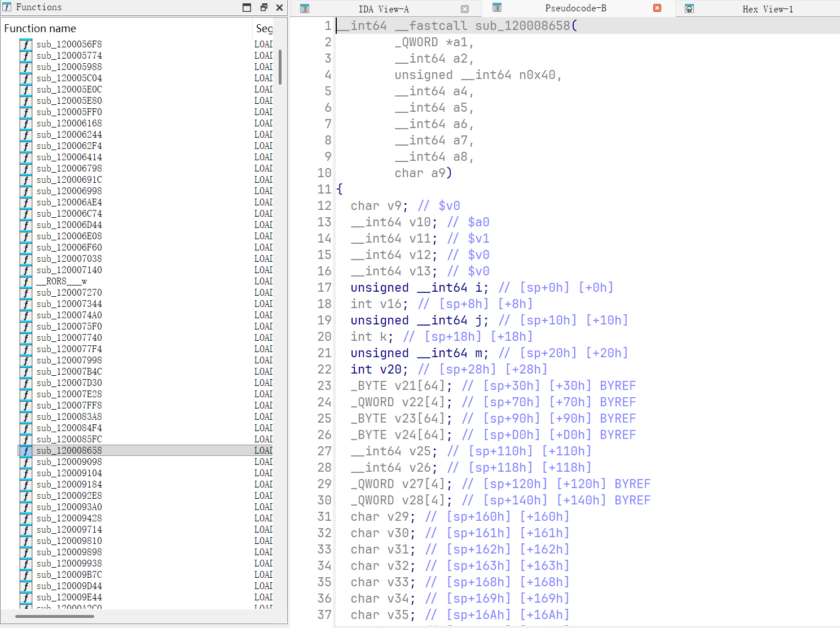This screenshot has width=840, height=628.
Task: Click the float window button on Functions panel
Action: 263,7
